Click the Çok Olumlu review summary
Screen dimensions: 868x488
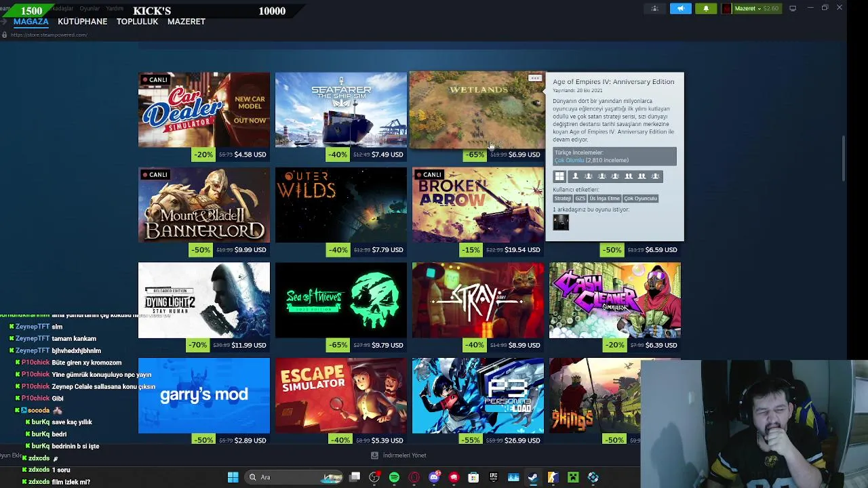pos(569,161)
